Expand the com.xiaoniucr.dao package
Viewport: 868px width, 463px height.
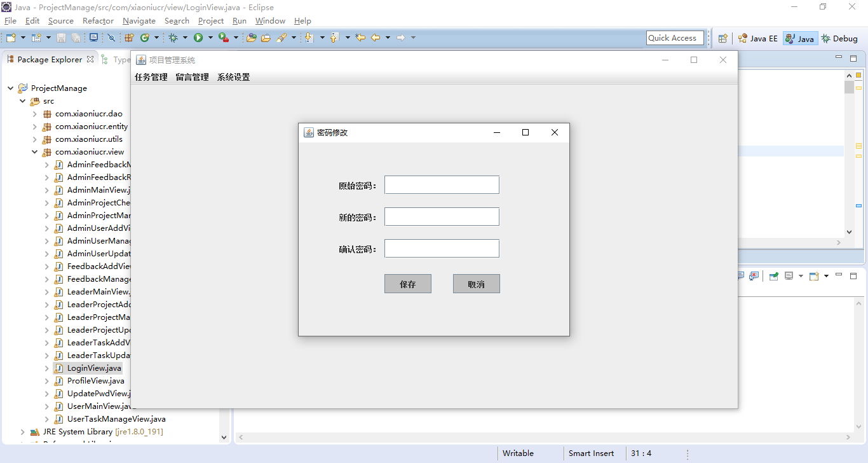point(35,114)
